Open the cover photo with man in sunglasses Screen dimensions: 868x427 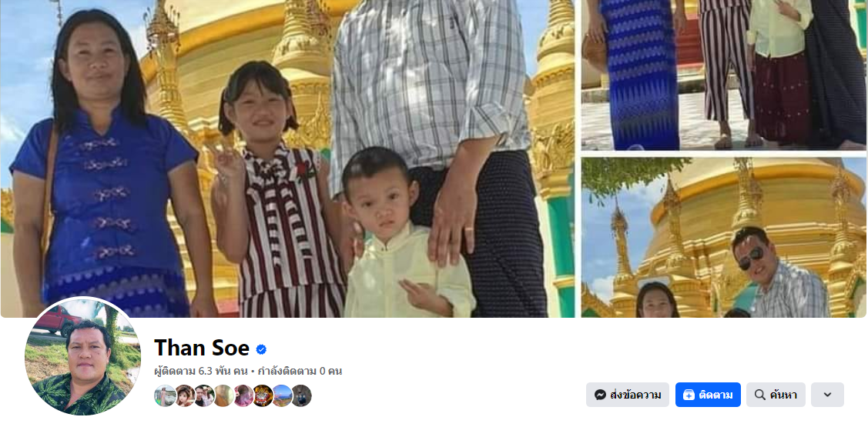pyautogui.click(x=723, y=237)
